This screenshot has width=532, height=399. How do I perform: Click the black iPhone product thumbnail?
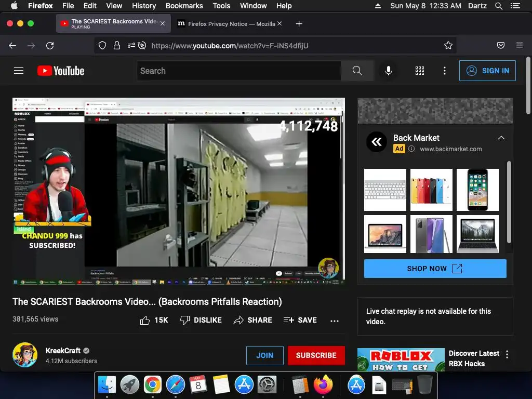(477, 190)
